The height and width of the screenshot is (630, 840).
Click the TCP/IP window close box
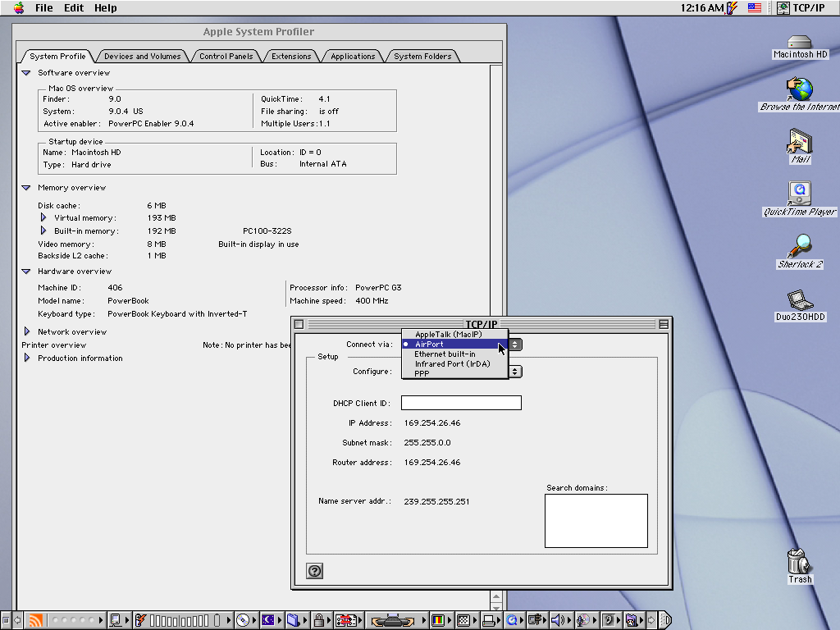(x=299, y=324)
